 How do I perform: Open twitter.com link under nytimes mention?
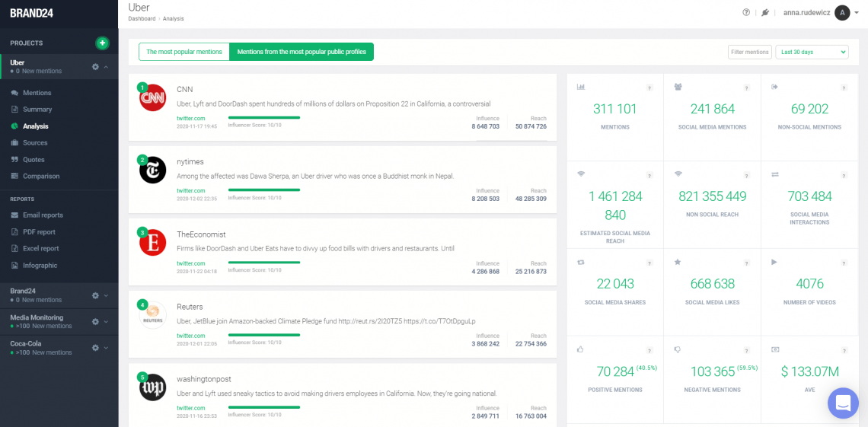[191, 191]
